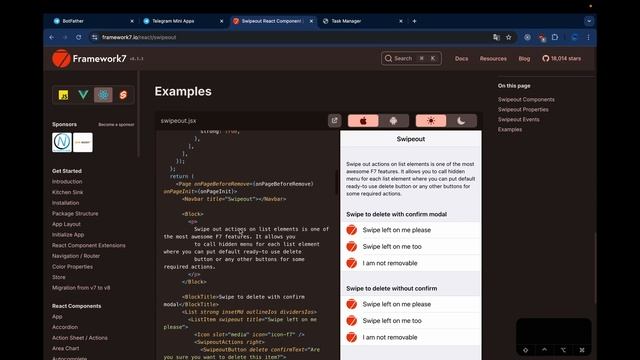Click the browser back arrow

[x=52, y=37]
